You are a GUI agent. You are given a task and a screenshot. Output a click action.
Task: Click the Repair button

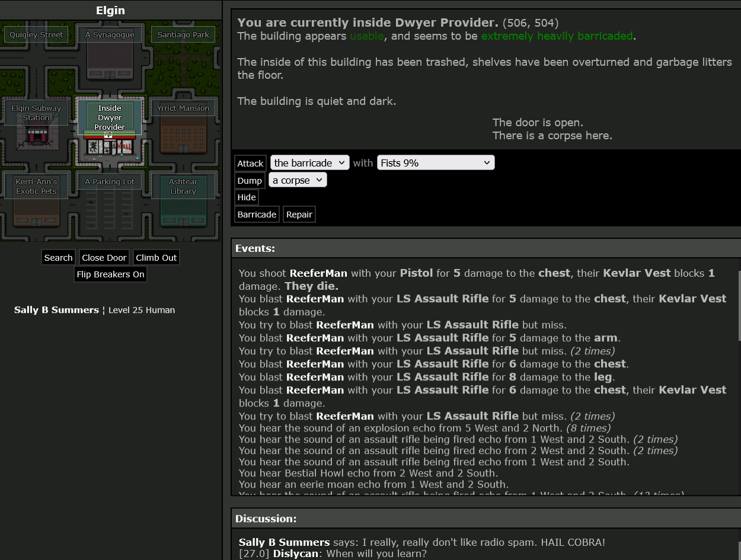click(299, 214)
